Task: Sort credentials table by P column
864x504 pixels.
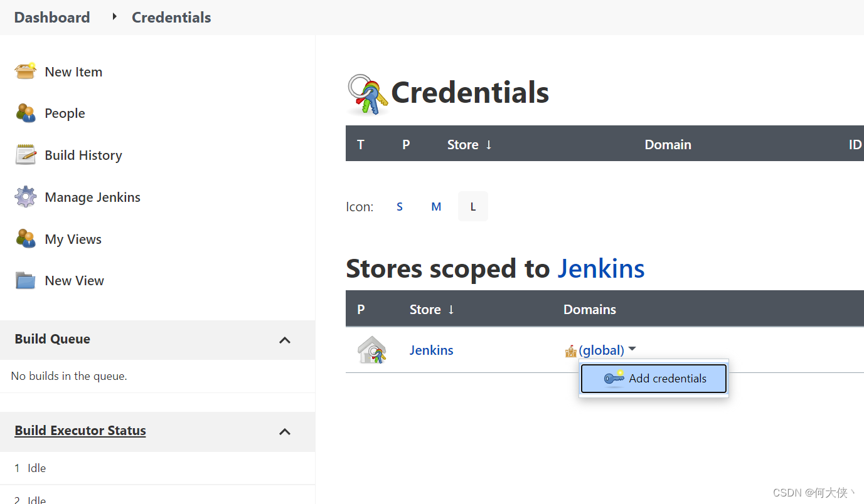Action: (x=406, y=145)
